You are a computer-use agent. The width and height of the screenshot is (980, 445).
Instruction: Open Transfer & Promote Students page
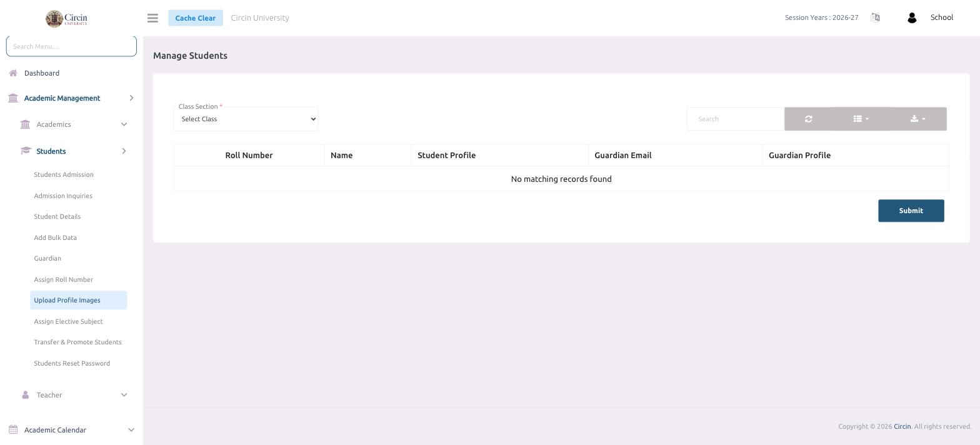(78, 342)
